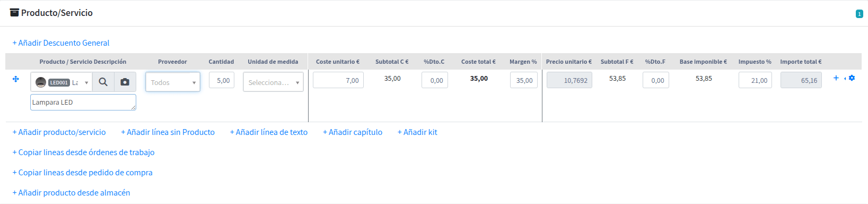868x204 pixels.
Task: Click the plus icon at row end
Action: coord(836,78)
